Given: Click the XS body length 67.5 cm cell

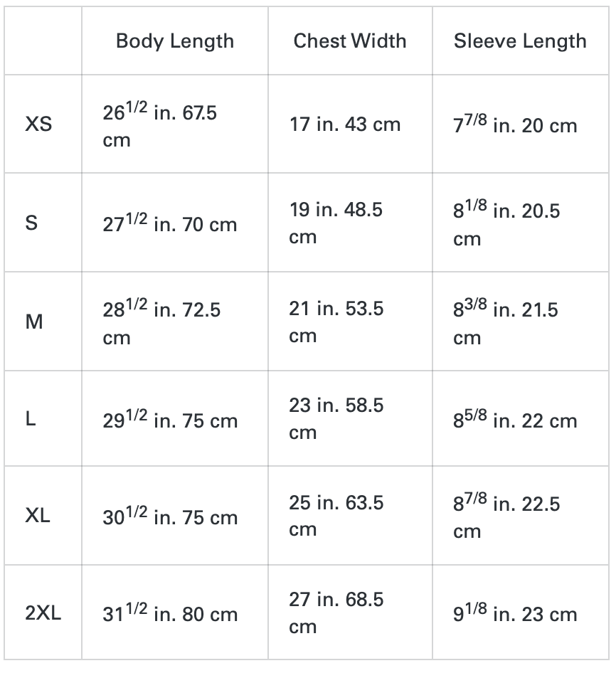Looking at the screenshot, I should tap(160, 125).
